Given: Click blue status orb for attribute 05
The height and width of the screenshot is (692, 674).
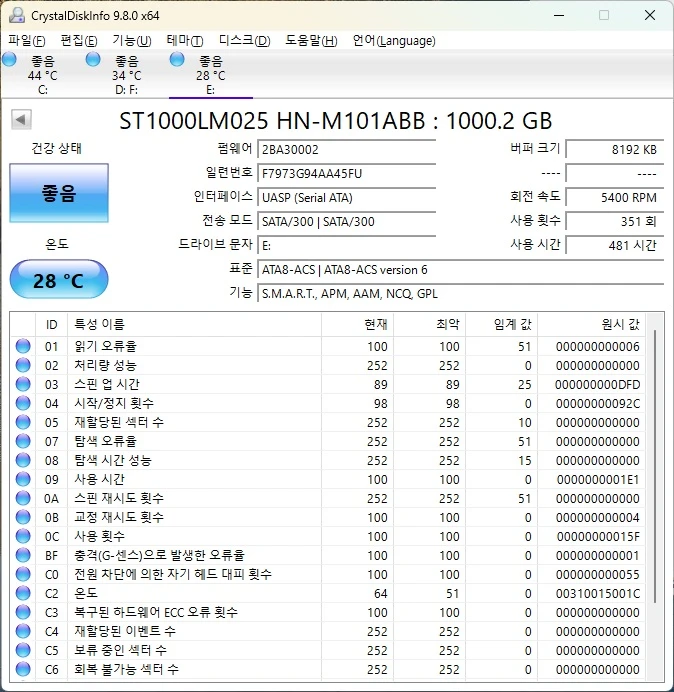Looking at the screenshot, I should click(23, 422).
